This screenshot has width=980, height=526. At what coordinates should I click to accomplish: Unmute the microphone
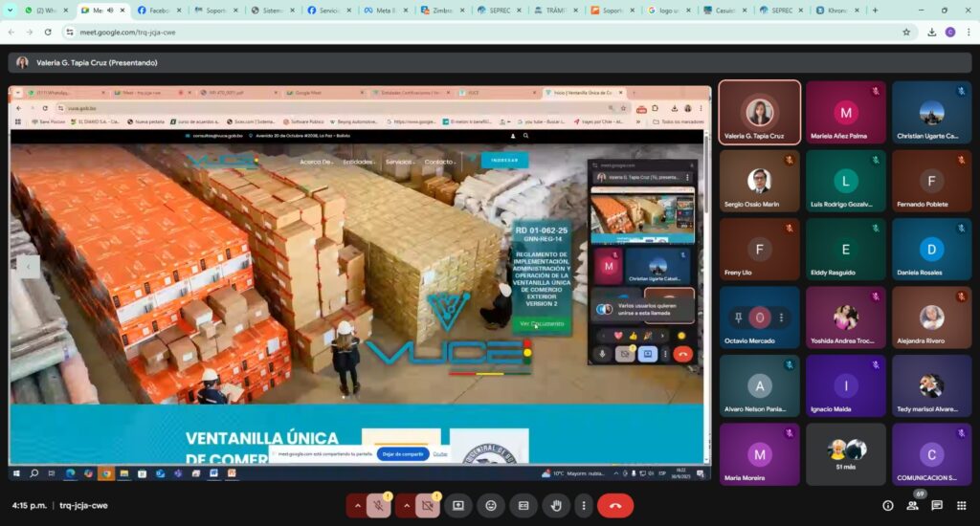click(x=379, y=505)
